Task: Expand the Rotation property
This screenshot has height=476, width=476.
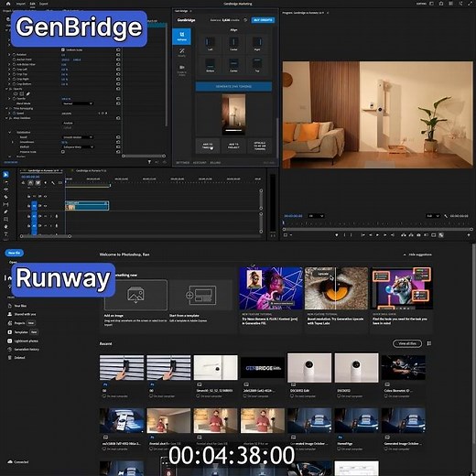Action: pos(9,55)
